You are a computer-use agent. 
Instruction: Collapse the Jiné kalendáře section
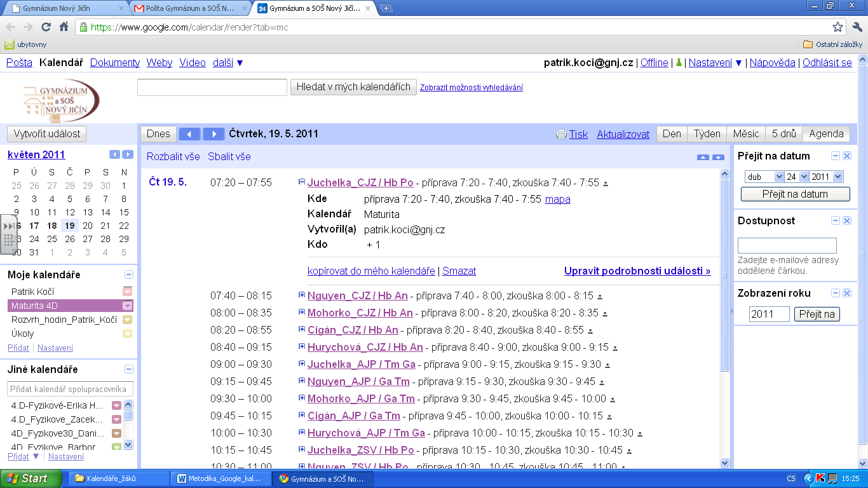129,369
